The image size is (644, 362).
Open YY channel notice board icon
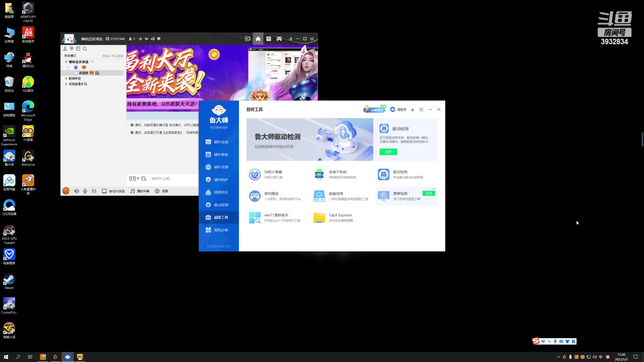[78, 49]
